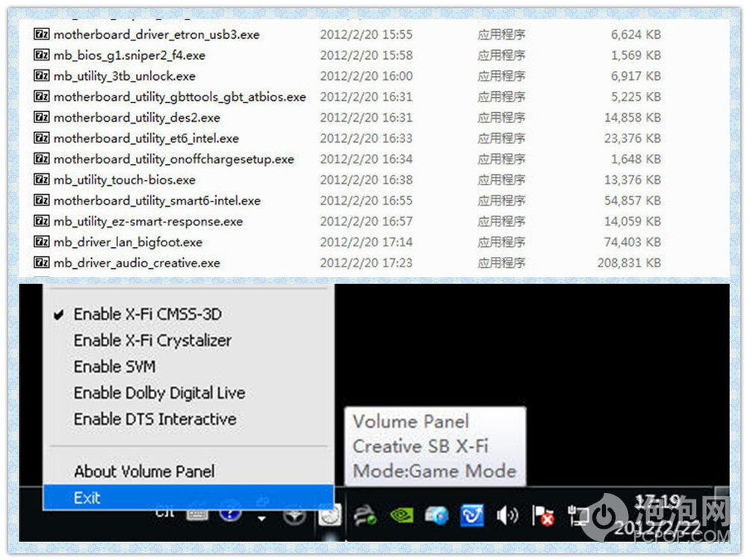Choose Enable DTS Interactive

coord(155,419)
